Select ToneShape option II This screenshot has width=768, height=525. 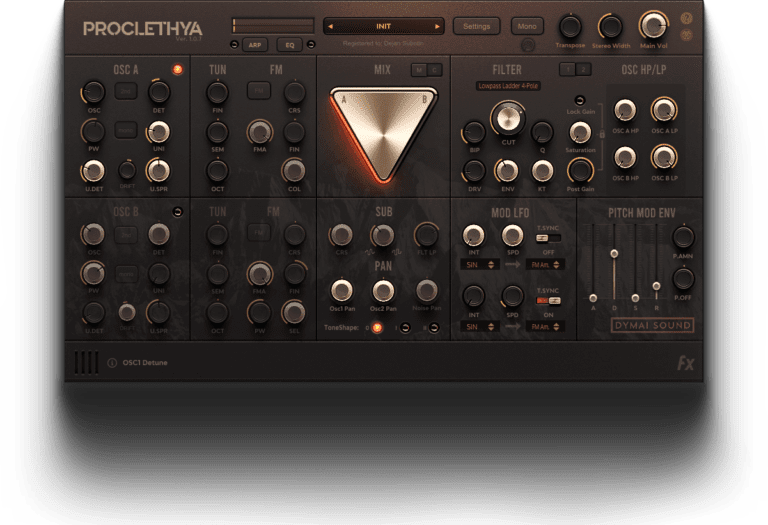point(433,328)
